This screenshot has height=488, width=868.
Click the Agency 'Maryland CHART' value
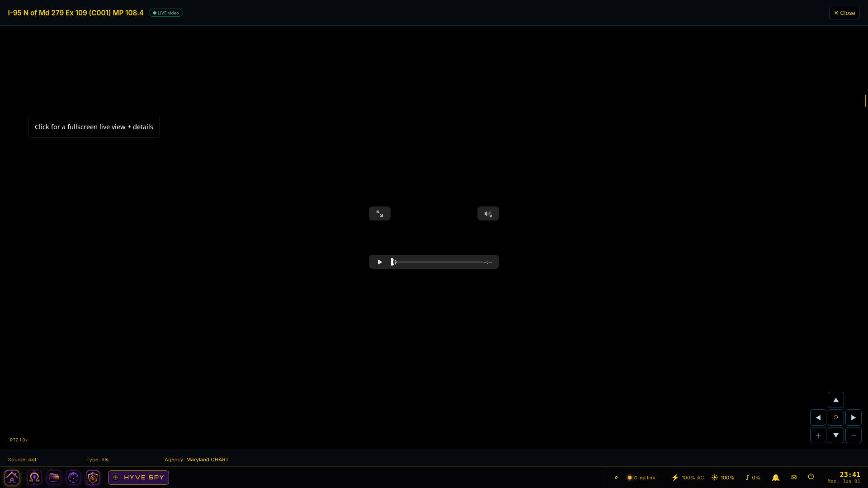208,460
